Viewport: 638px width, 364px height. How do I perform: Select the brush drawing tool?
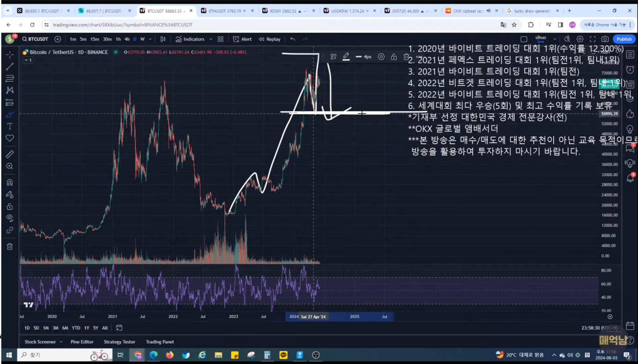point(10,114)
